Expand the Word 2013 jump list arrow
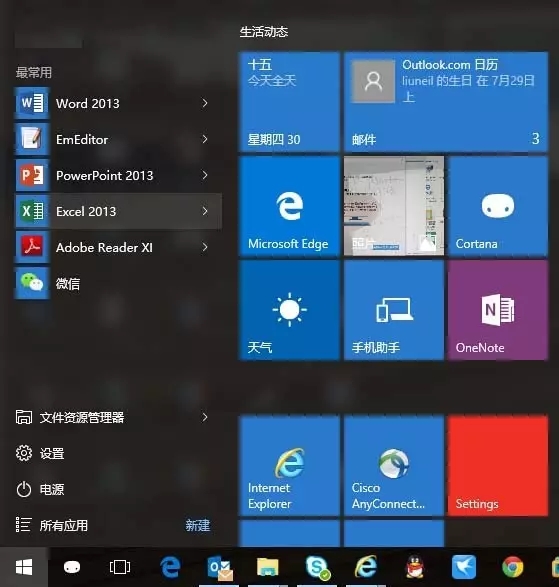Screen dimensions: 559x587 205,103
